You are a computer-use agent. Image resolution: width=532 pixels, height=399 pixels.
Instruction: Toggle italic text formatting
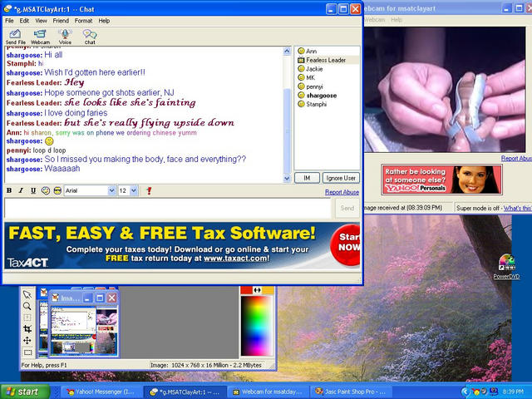(x=21, y=190)
